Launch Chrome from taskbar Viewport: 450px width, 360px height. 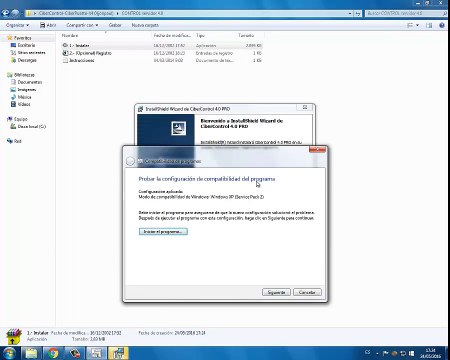[x=53, y=353]
